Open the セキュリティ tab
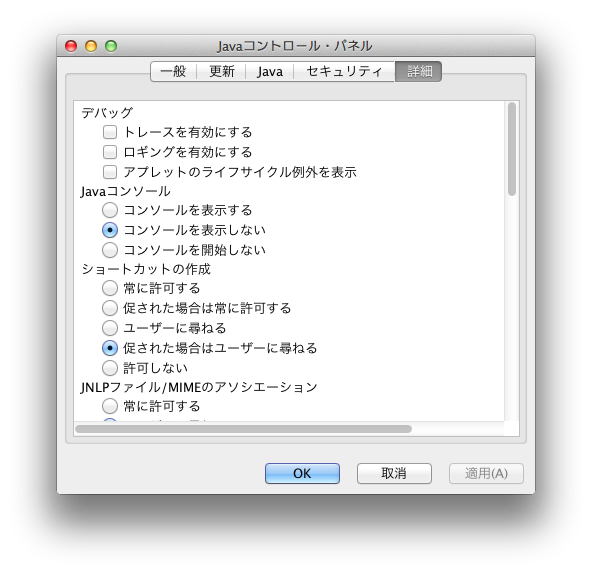The width and height of the screenshot is (592, 573). [344, 71]
